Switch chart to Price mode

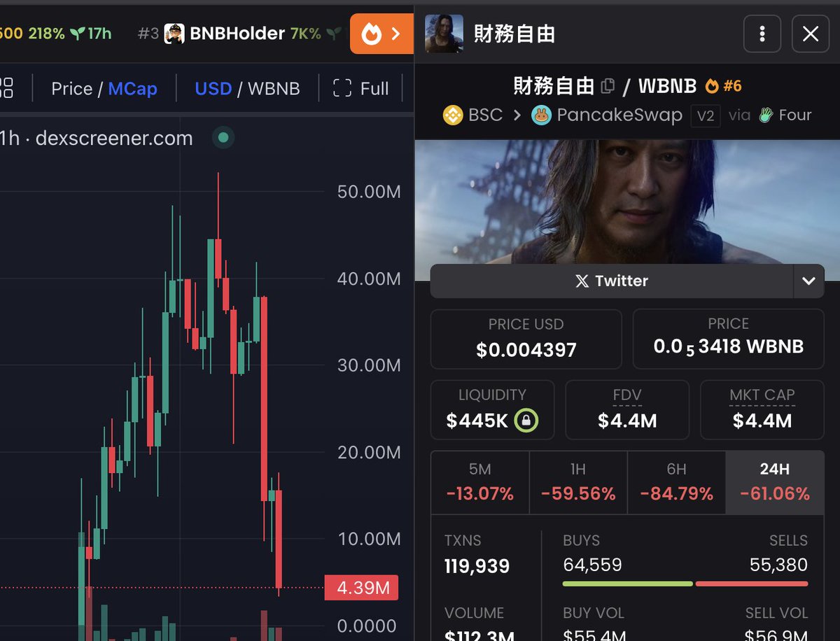click(x=71, y=89)
